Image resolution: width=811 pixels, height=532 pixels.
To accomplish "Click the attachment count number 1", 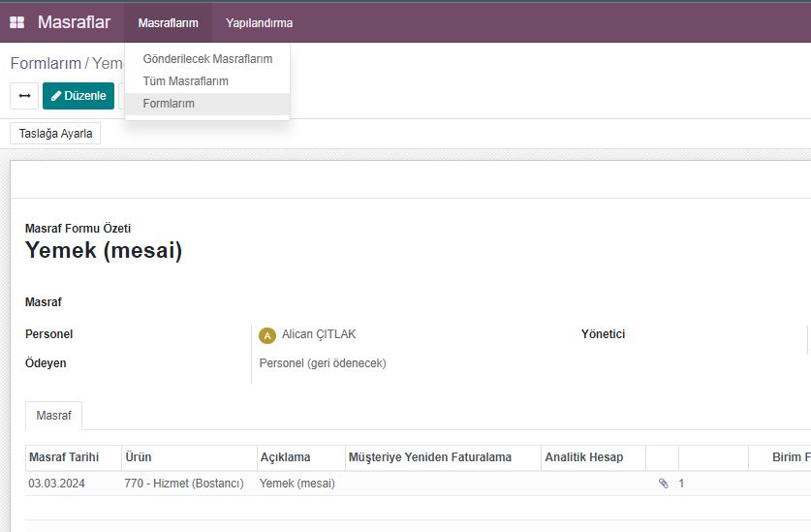I will tap(681, 484).
